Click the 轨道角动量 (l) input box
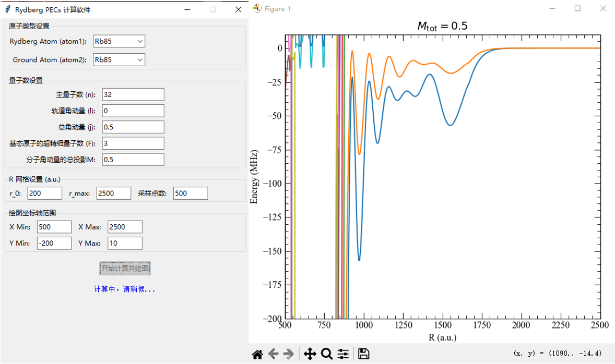This screenshot has height=364, width=615. (133, 111)
